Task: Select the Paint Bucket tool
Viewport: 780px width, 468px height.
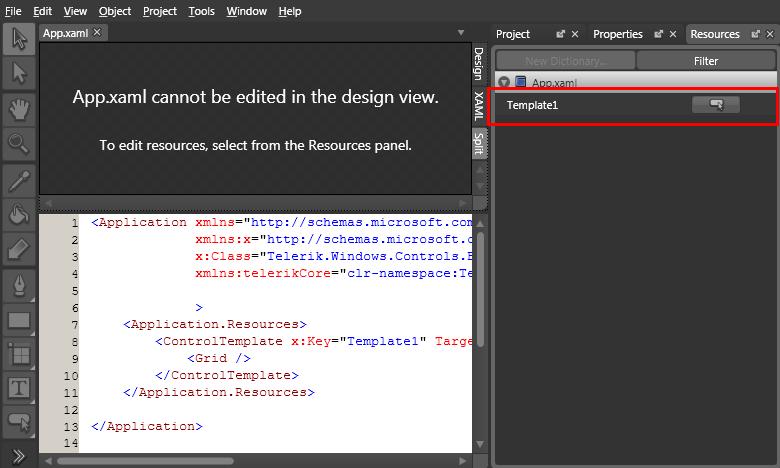Action: [19, 215]
